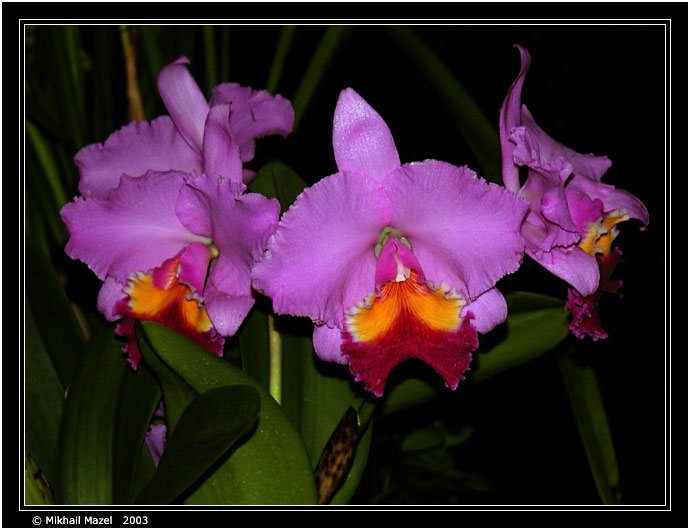Image resolution: width=690 pixels, height=530 pixels.
Task: Click the '© Mikhail Mazel' copyright text
Action: [72, 520]
